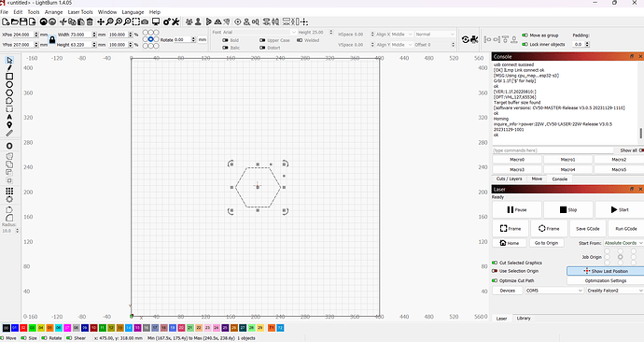The width and height of the screenshot is (644, 342).
Task: Click the Home button
Action: (510, 243)
